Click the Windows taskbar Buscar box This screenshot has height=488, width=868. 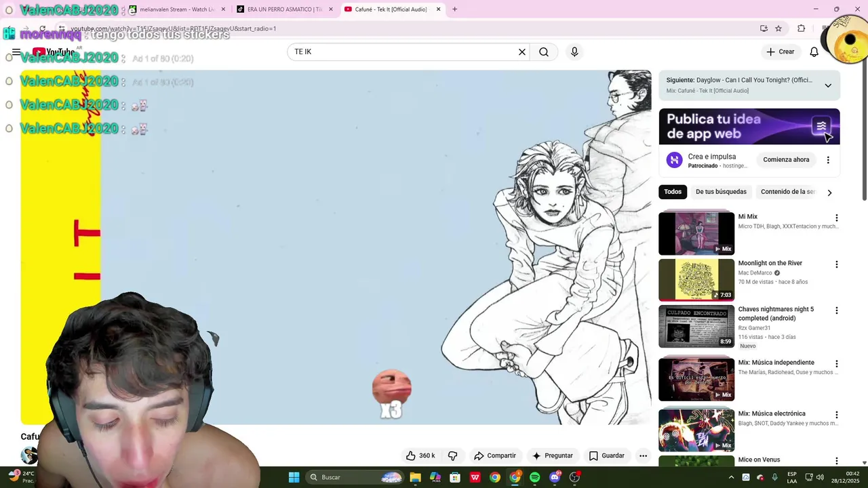point(354,477)
